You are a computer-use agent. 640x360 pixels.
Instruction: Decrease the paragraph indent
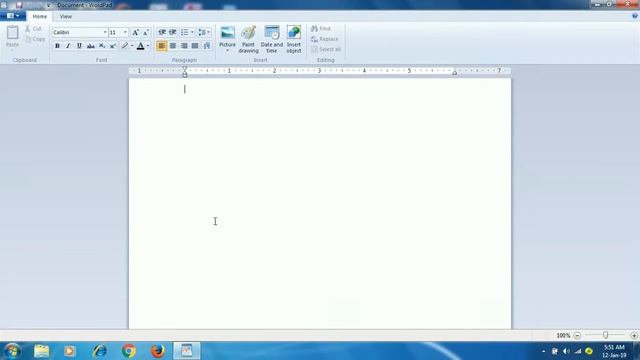point(162,32)
